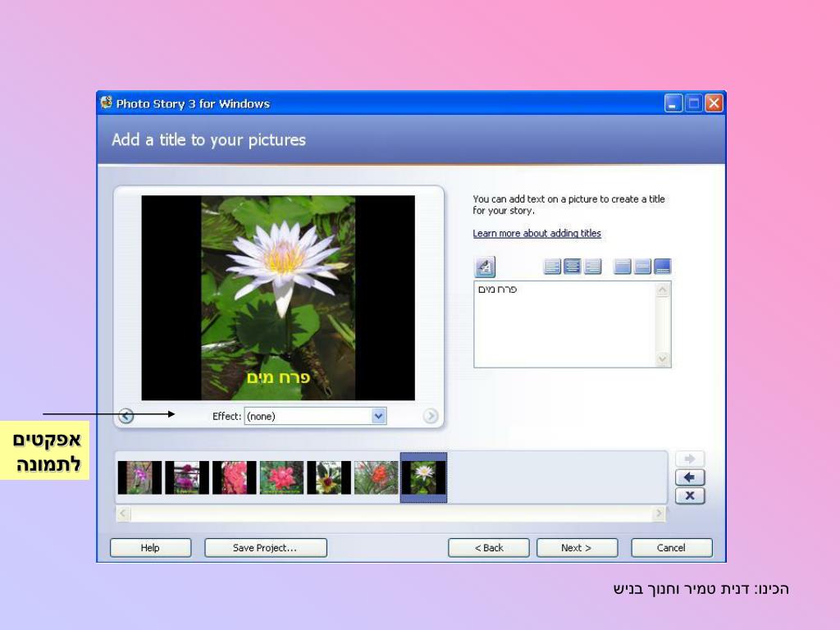Open the font selection tool
840x630 pixels.
tap(485, 267)
